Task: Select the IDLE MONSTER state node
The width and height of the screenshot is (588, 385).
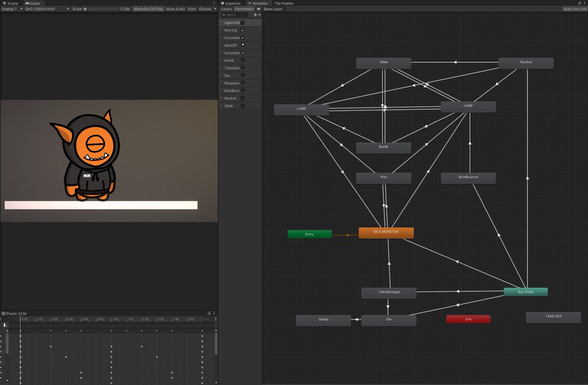Action: click(386, 233)
